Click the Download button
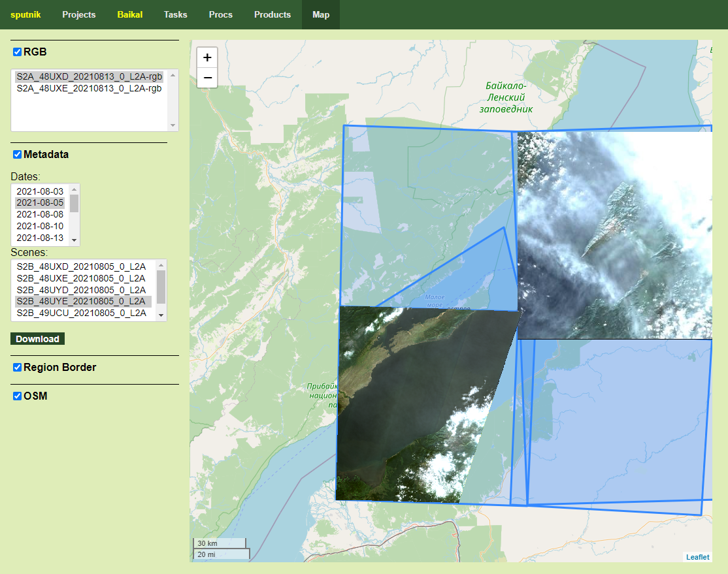This screenshot has height=574, width=728. 37,339
